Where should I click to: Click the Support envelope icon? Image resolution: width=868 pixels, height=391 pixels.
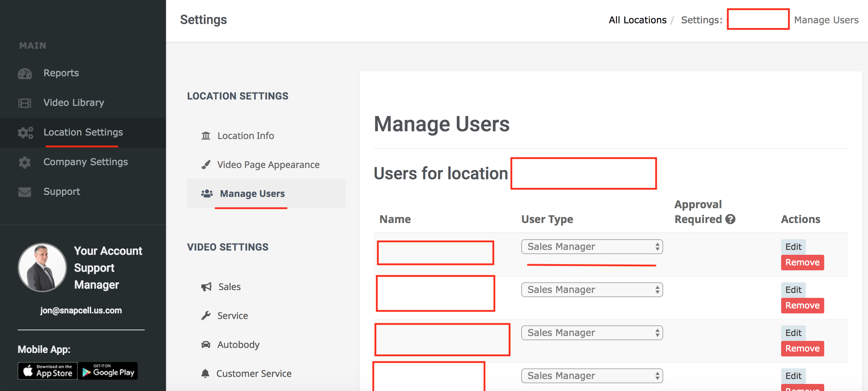(x=25, y=192)
